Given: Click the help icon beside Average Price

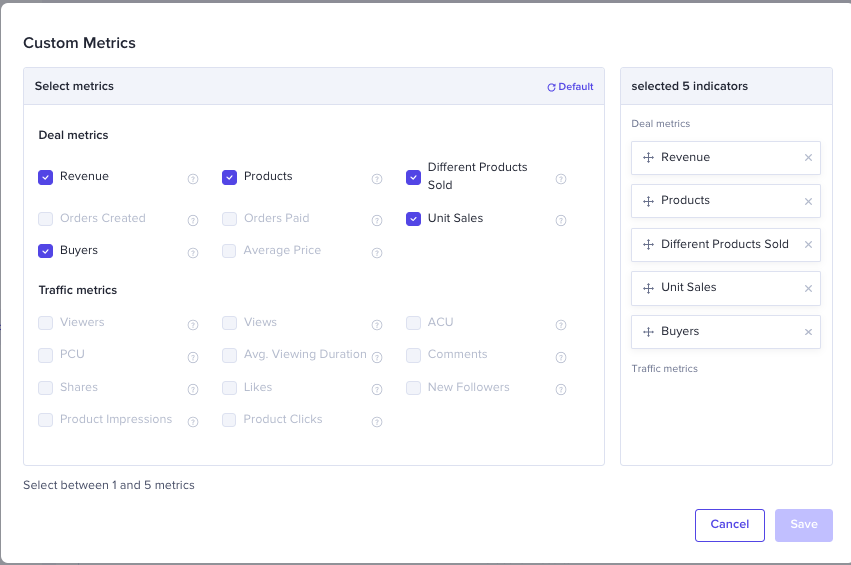Looking at the screenshot, I should click(x=377, y=253).
